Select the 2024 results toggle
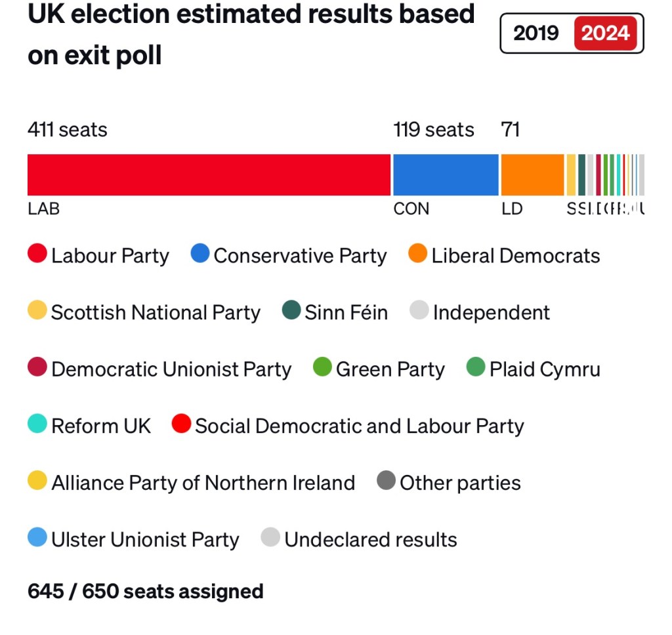Viewport: 672px width, 635px height. [x=605, y=33]
